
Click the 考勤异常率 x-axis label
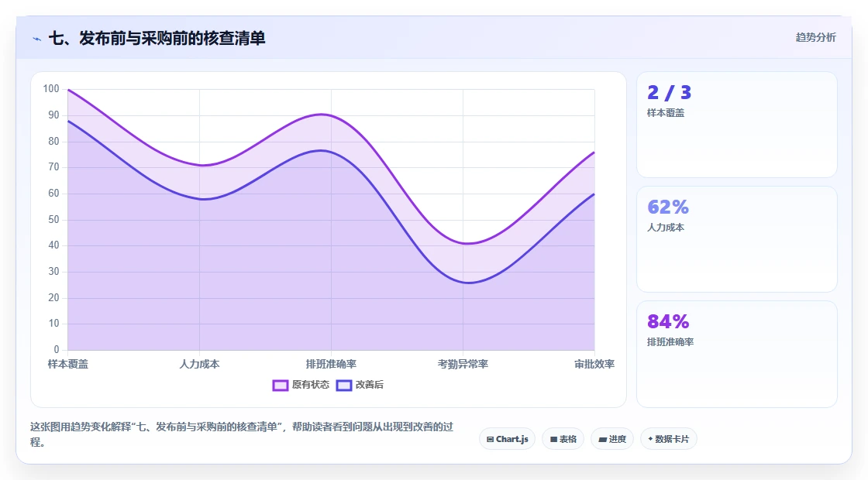pos(463,364)
